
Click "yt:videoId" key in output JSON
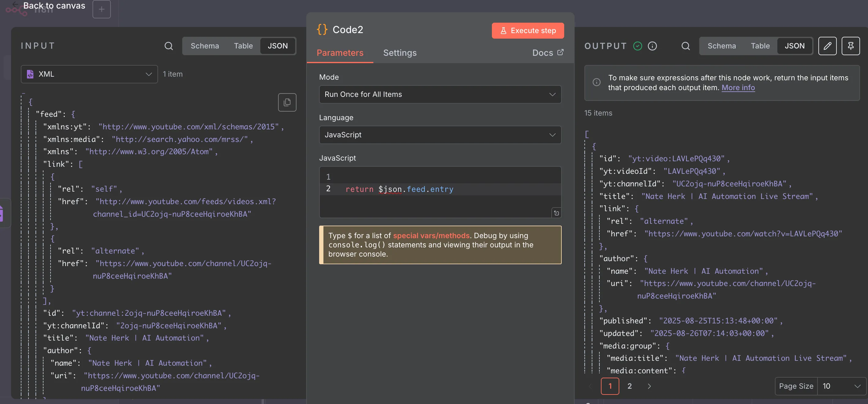click(625, 171)
